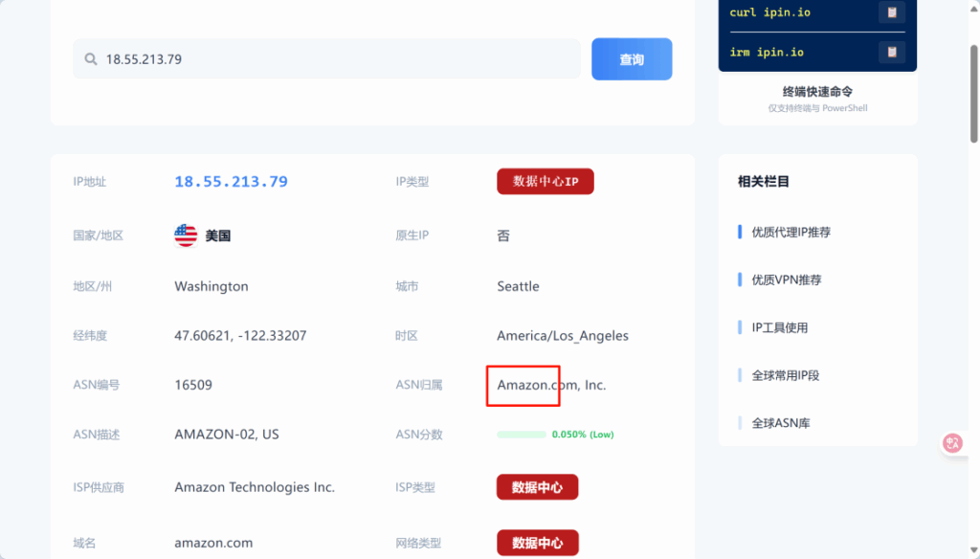This screenshot has height=559, width=980.
Task: Copy the curl ipin.io command
Action: click(892, 11)
